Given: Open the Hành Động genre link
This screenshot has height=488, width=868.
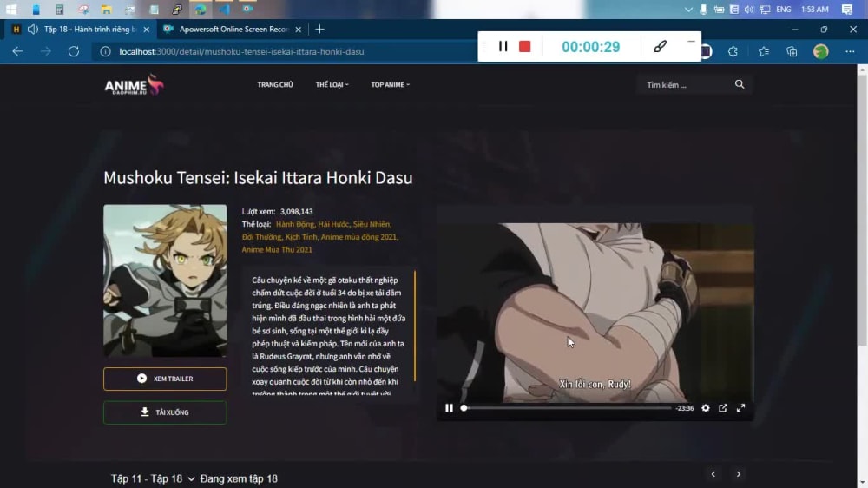Looking at the screenshot, I should 295,224.
